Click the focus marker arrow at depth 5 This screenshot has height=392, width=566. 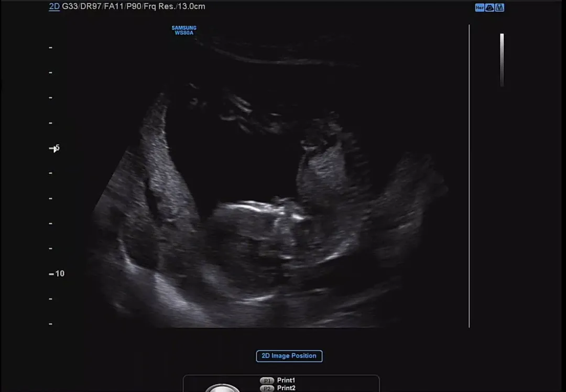pos(55,149)
